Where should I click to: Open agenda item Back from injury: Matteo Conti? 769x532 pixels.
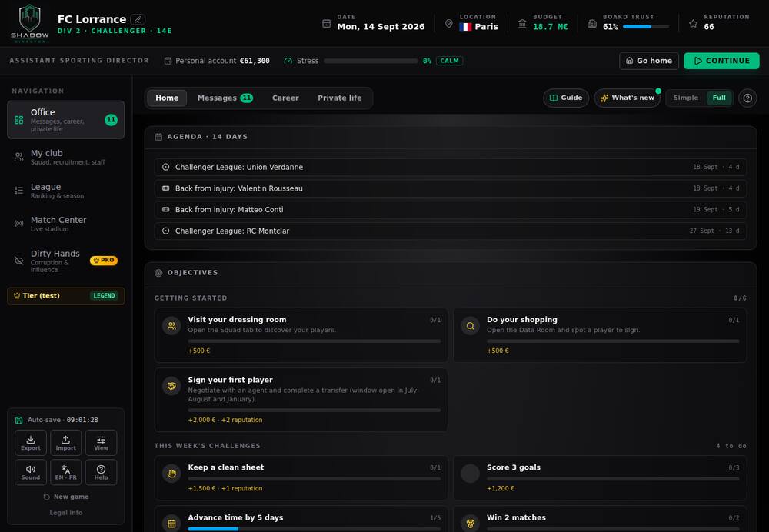pos(450,209)
